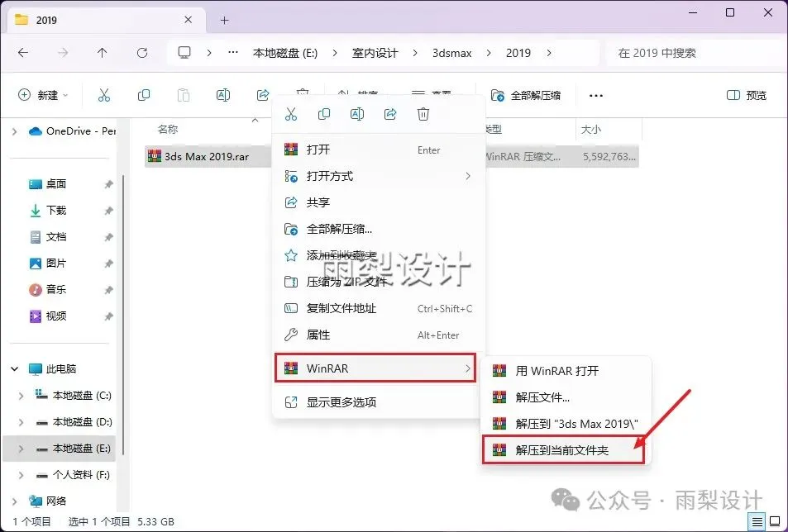The image size is (788, 532).
Task: Open 属性 from the context menu
Action: tap(379, 335)
